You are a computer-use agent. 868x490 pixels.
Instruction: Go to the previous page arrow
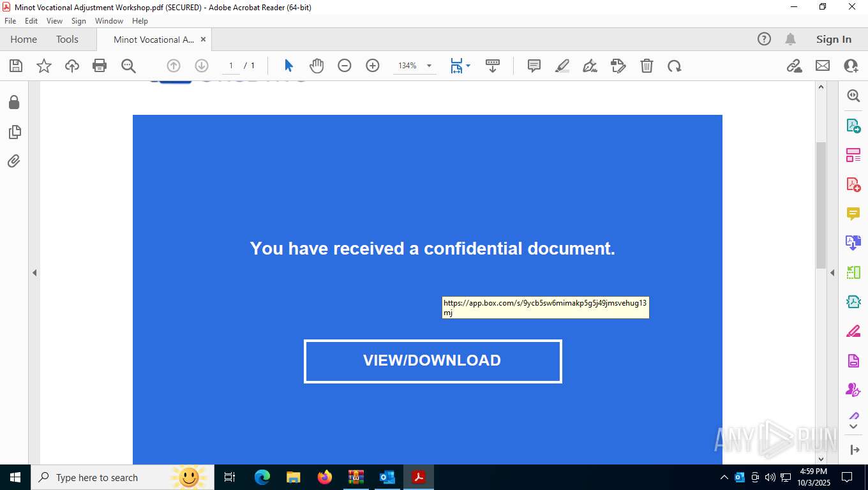tap(174, 66)
